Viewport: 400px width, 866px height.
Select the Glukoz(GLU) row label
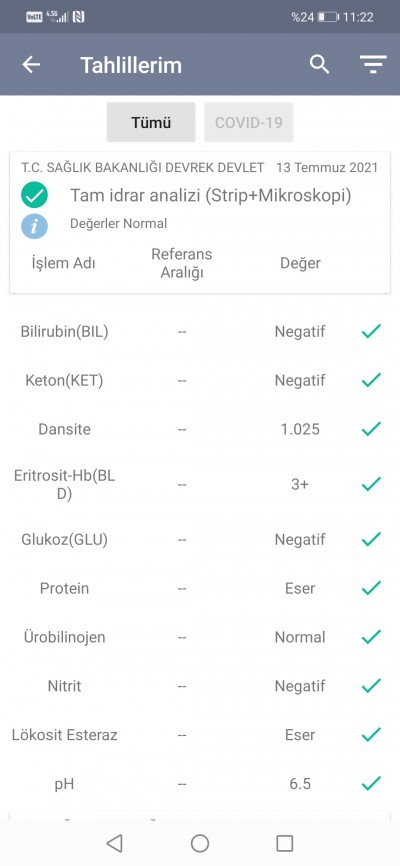tap(65, 540)
